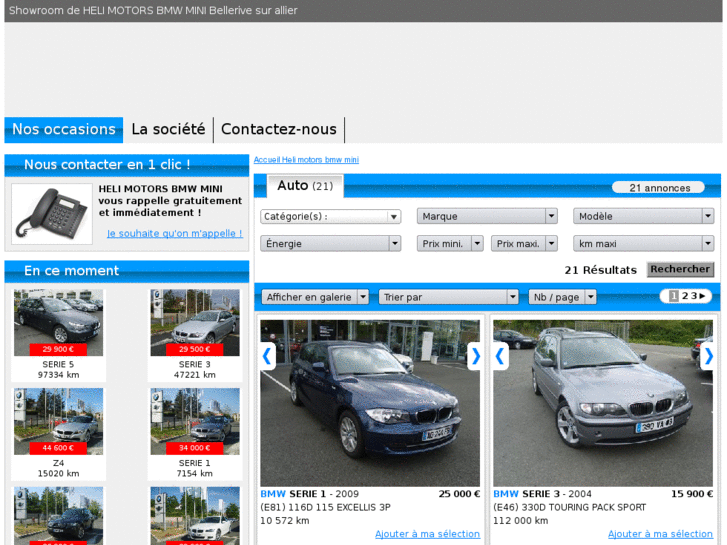Click Je souhaite qu'on m'appelle link
Image resolution: width=727 pixels, height=545 pixels.
click(x=174, y=233)
